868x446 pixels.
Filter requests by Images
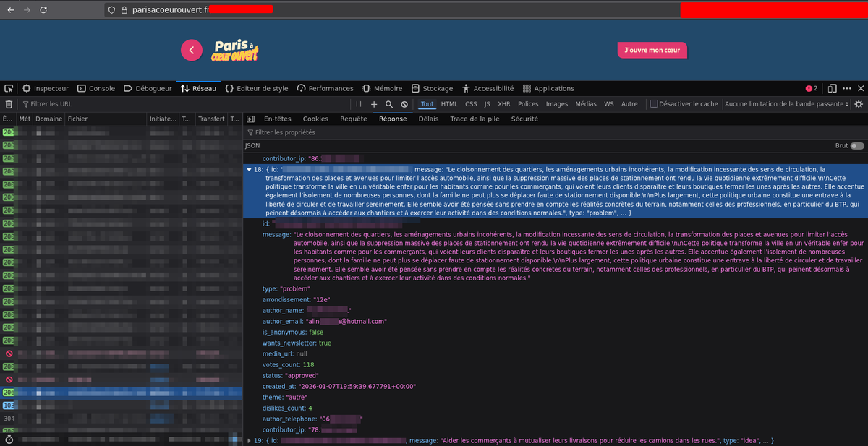click(x=557, y=104)
